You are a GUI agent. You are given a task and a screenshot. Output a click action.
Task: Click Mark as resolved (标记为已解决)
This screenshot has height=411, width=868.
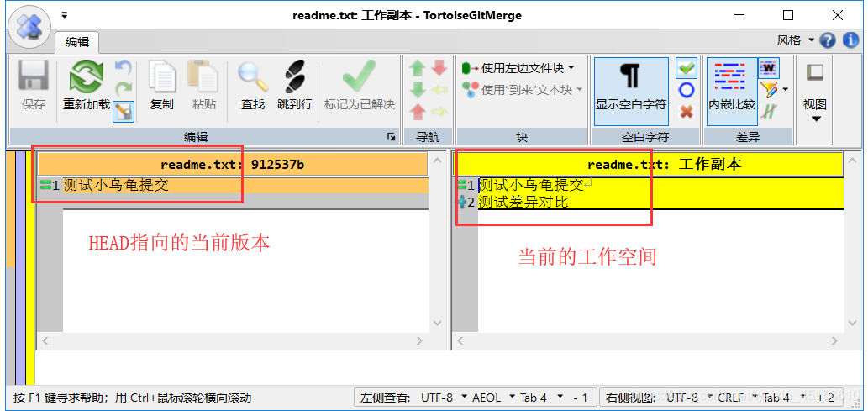pos(360,85)
